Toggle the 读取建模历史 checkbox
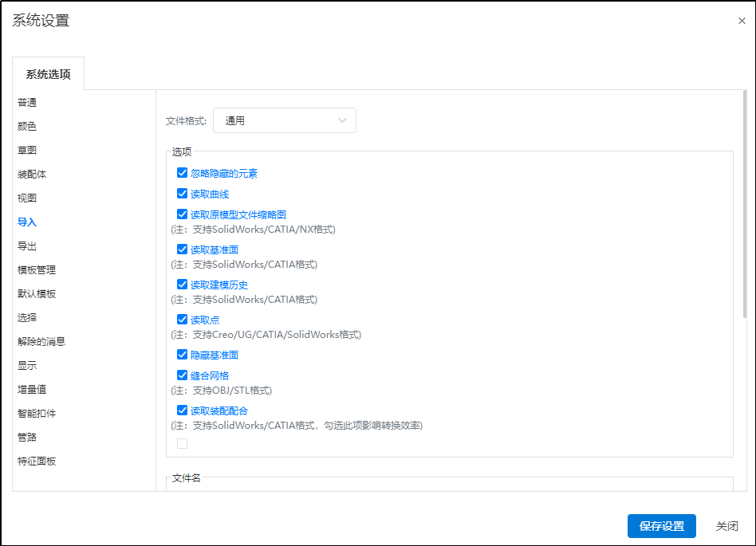Viewport: 756px width, 546px height. tap(182, 285)
